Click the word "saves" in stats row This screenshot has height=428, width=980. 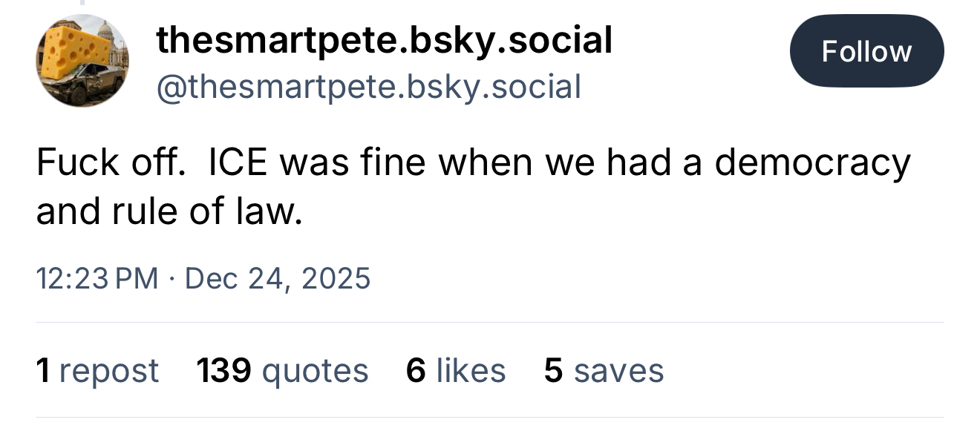point(618,371)
